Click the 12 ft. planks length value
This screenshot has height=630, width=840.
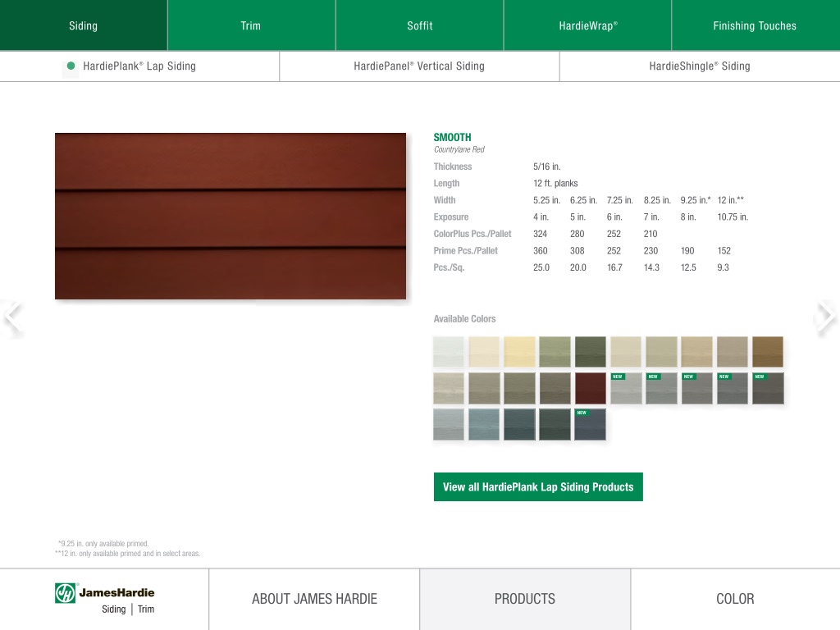pyautogui.click(x=555, y=183)
